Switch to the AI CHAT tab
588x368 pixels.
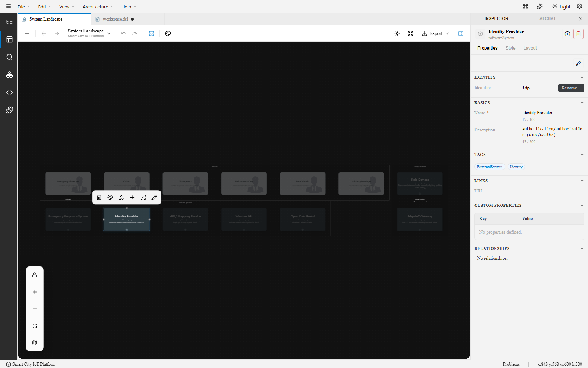548,18
